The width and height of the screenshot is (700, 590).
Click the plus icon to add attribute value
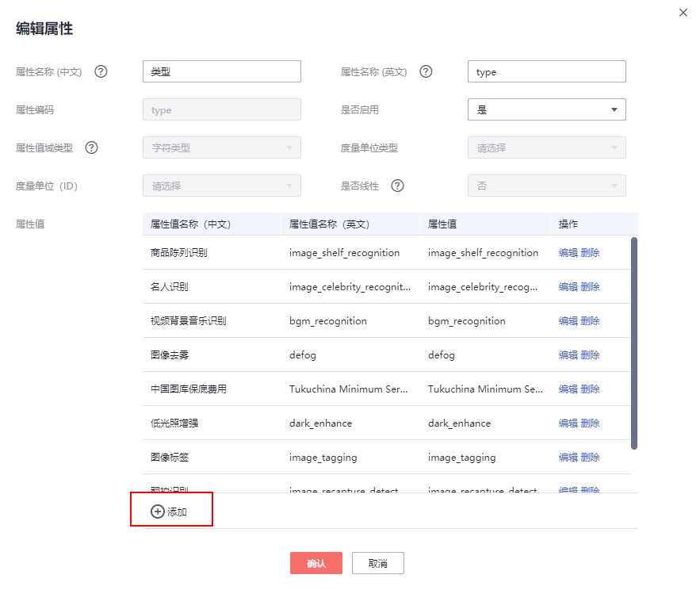(157, 511)
